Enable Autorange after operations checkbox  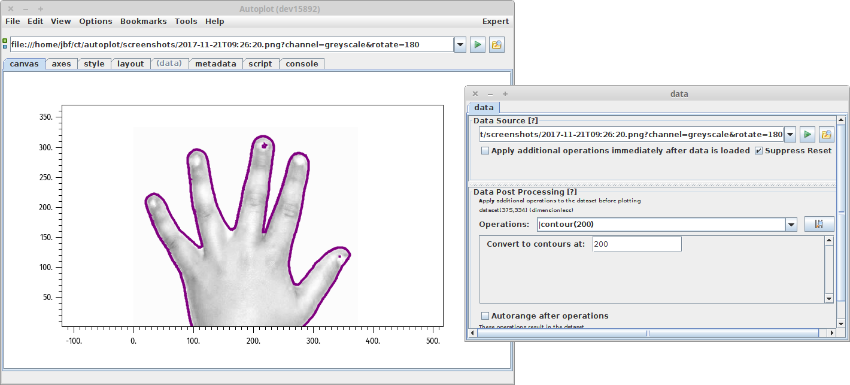click(485, 316)
